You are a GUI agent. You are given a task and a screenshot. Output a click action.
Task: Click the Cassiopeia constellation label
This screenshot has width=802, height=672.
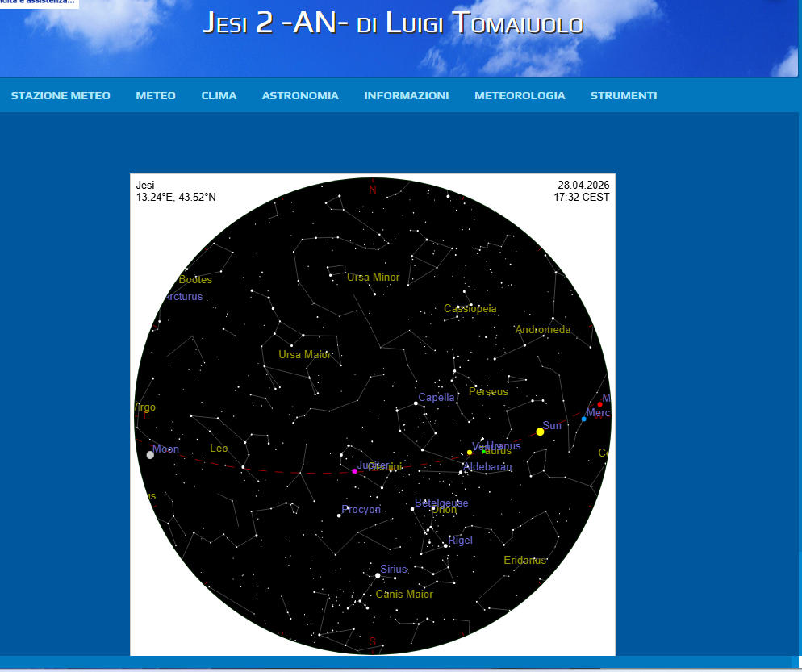click(x=470, y=308)
